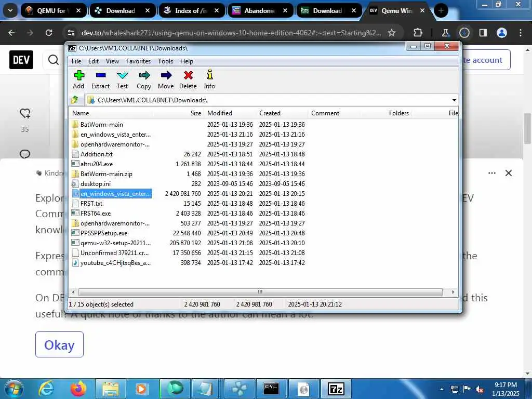532x399 pixels.
Task: Switch to the QEMU for Windows browser tab
Action: (53, 10)
